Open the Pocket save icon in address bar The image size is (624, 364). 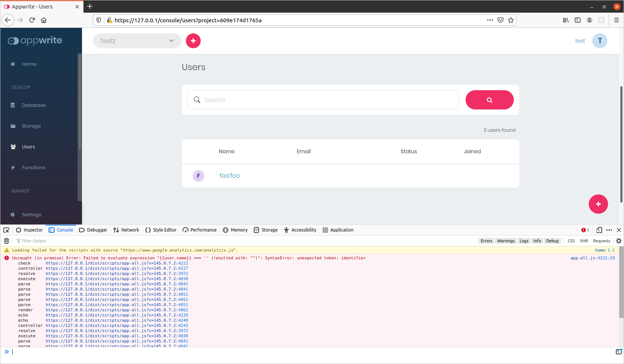pos(500,20)
